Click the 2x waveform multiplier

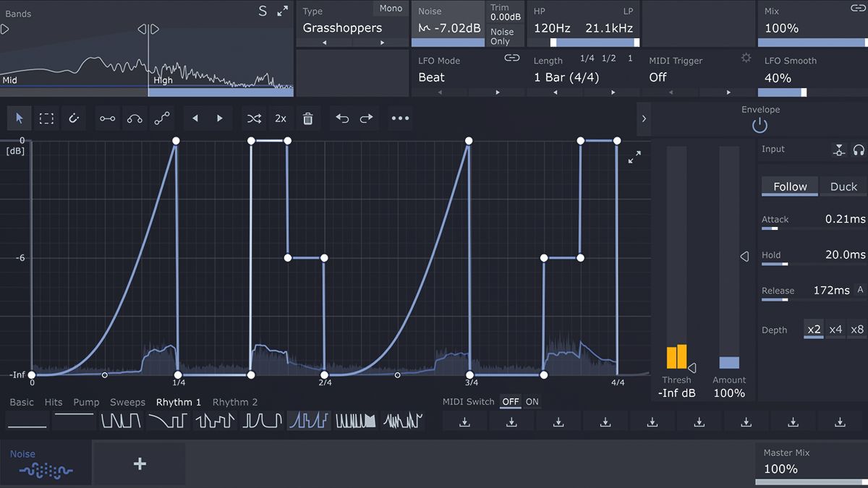click(x=281, y=118)
